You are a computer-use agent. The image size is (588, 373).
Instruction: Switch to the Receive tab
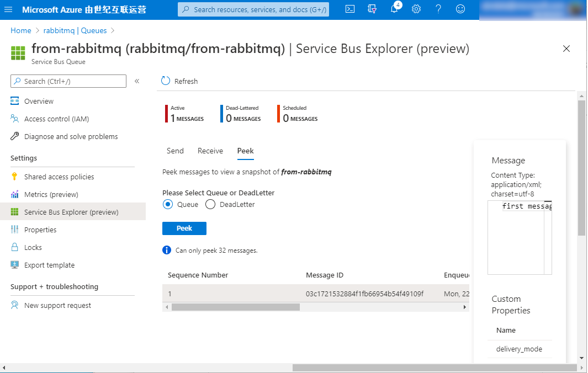[210, 151]
